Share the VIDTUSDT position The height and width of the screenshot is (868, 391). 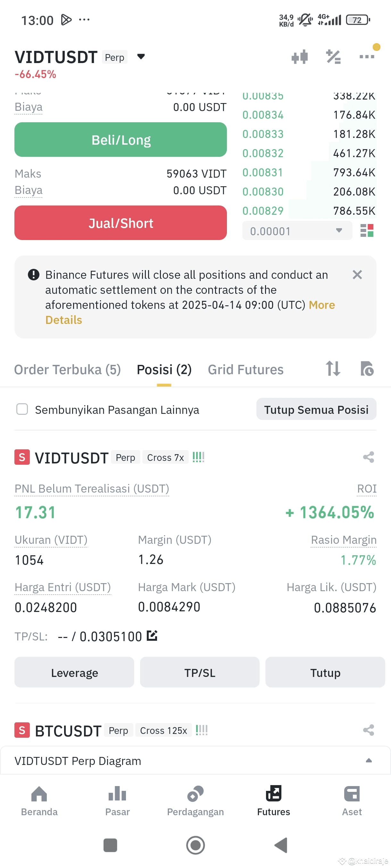click(368, 457)
